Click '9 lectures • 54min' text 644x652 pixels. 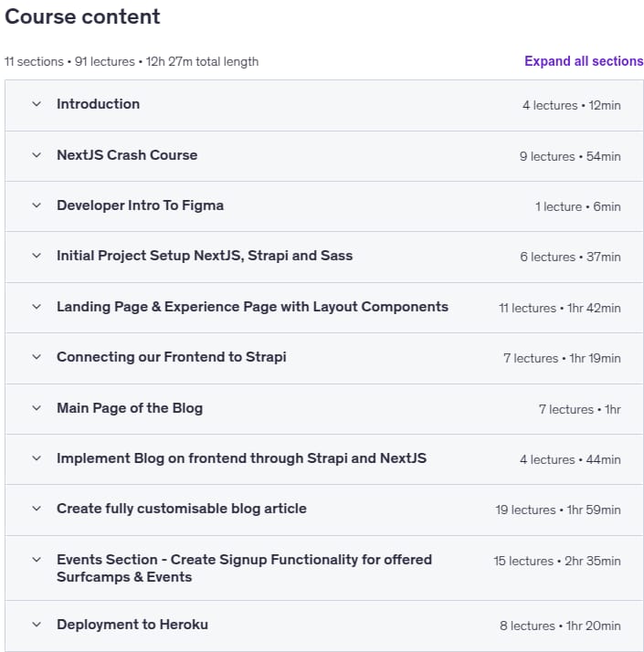(570, 156)
